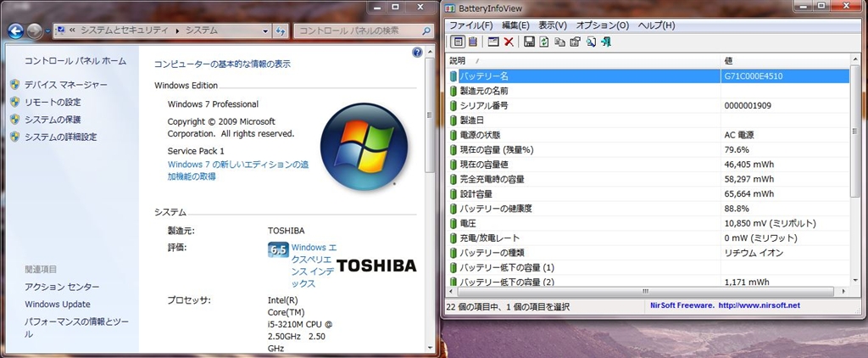The width and height of the screenshot is (868, 358).
Task: Click システムとセキュリティ in breadcrumb
Action: [124, 31]
